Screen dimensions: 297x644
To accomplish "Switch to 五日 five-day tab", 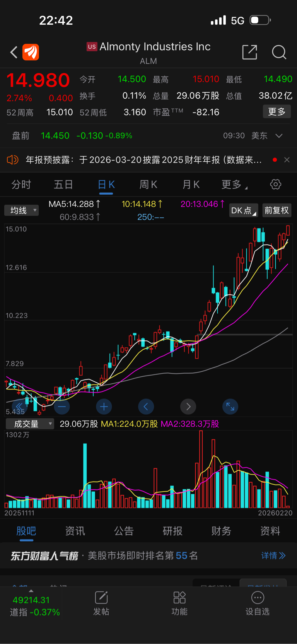I will (63, 184).
